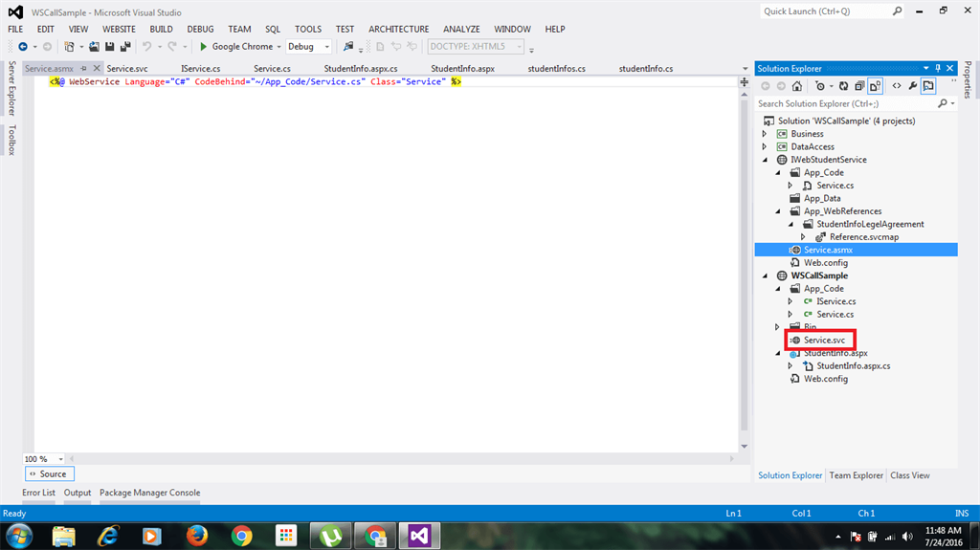Open the Server Explorer side tab
The width and height of the screenshot is (980, 550).
click(x=11, y=88)
